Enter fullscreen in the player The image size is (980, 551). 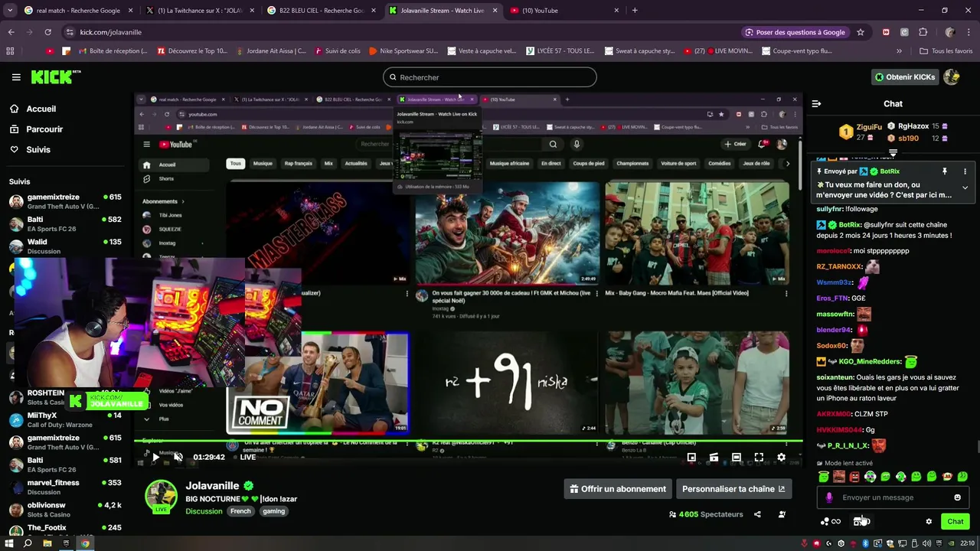tap(759, 457)
